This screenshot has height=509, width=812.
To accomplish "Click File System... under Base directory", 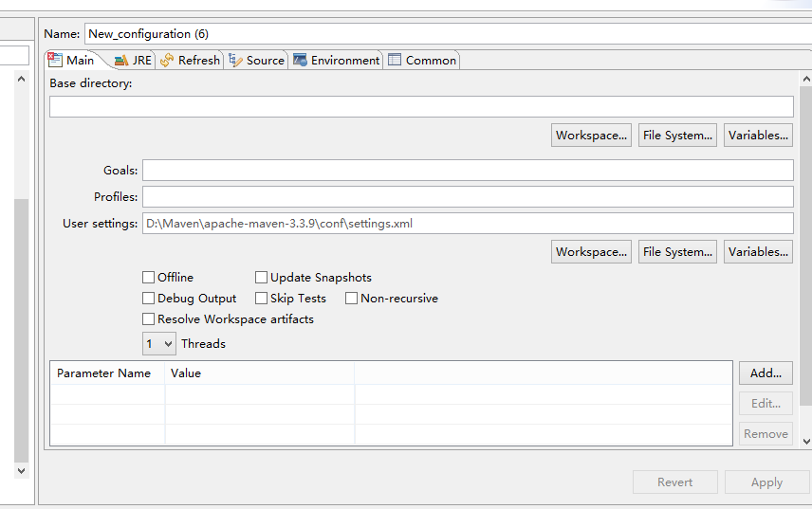I will point(677,135).
